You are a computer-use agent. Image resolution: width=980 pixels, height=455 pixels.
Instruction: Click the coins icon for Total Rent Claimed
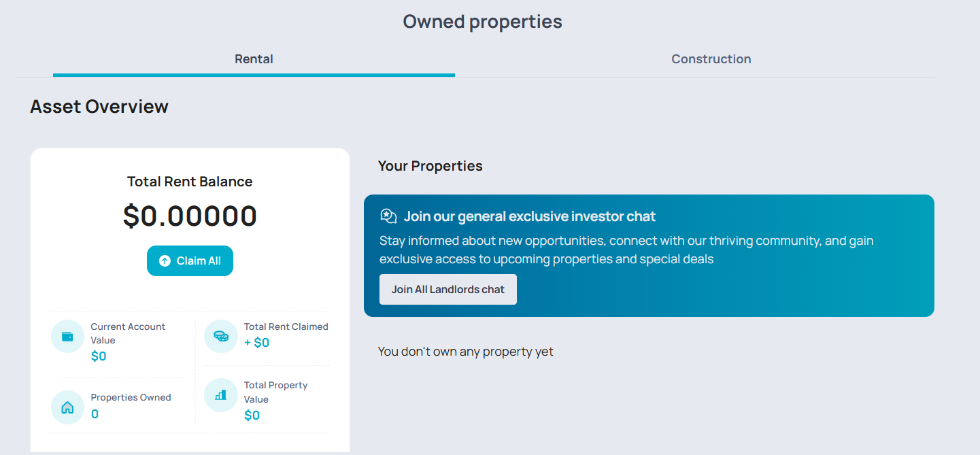221,337
